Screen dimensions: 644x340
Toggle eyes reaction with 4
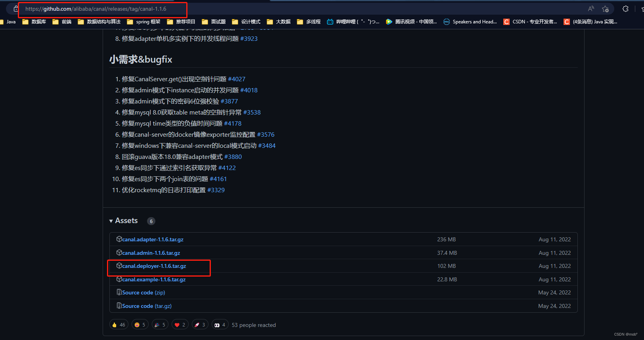(x=220, y=325)
